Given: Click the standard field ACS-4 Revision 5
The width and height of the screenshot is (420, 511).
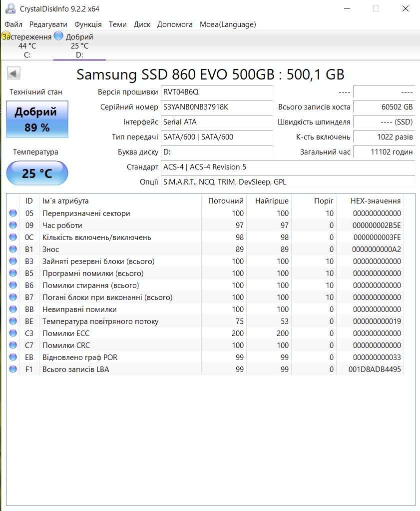Looking at the screenshot, I should [x=288, y=167].
